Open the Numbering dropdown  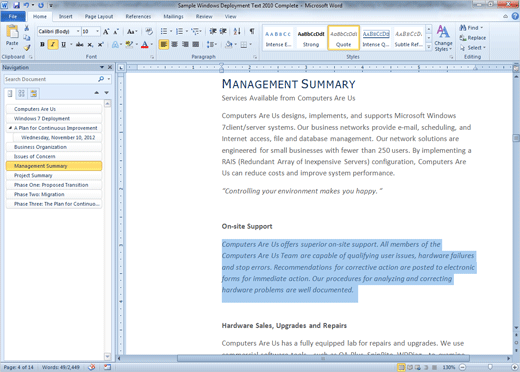tap(187, 31)
